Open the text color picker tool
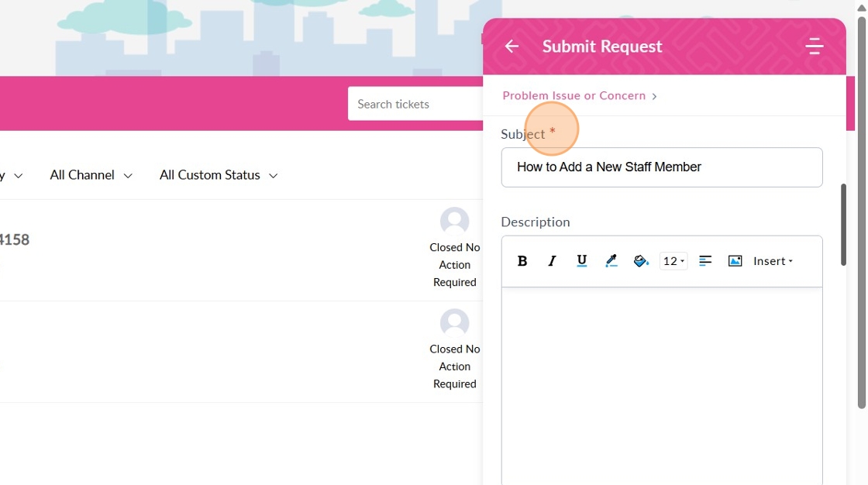Viewport: 868px width, 485px height. pyautogui.click(x=611, y=261)
